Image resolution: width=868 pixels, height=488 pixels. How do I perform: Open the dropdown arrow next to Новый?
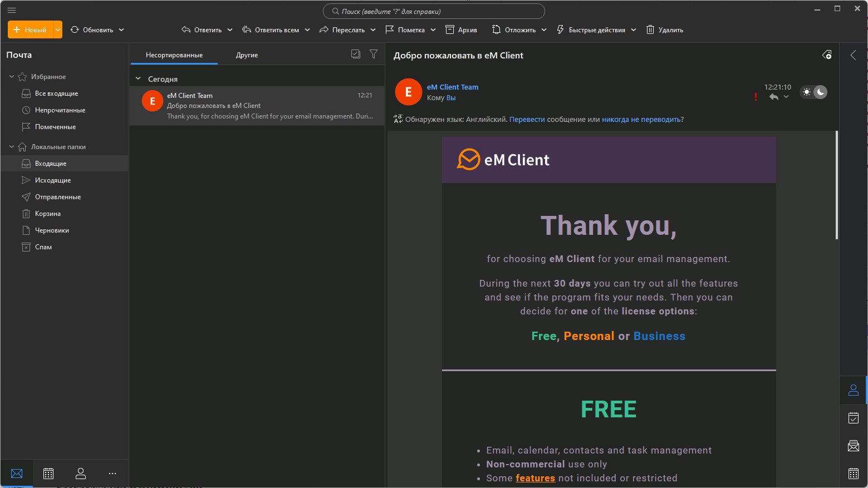[x=57, y=29]
